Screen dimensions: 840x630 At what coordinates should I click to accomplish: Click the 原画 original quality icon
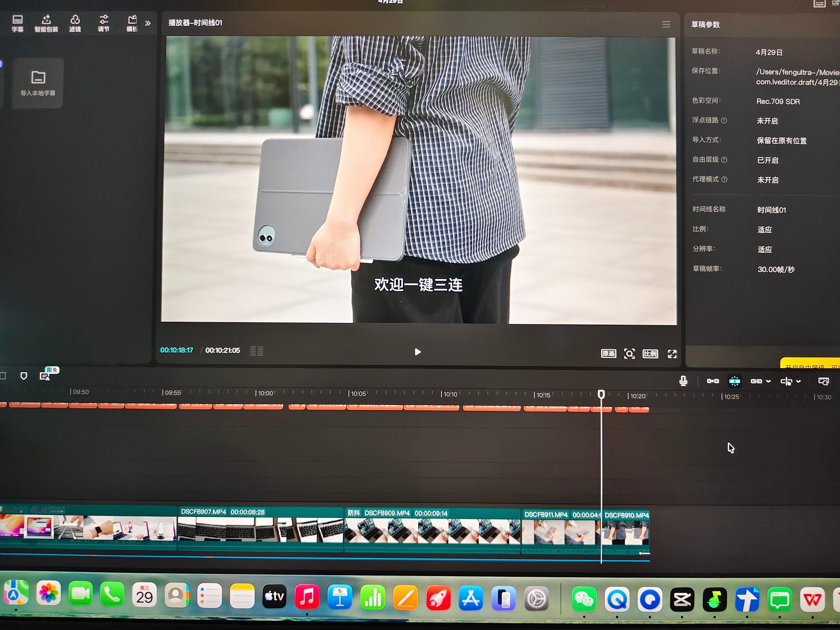[x=608, y=354]
